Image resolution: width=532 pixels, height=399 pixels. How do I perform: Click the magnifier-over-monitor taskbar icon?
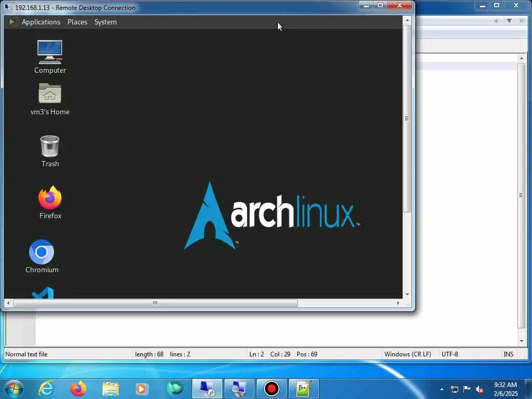pos(239,389)
